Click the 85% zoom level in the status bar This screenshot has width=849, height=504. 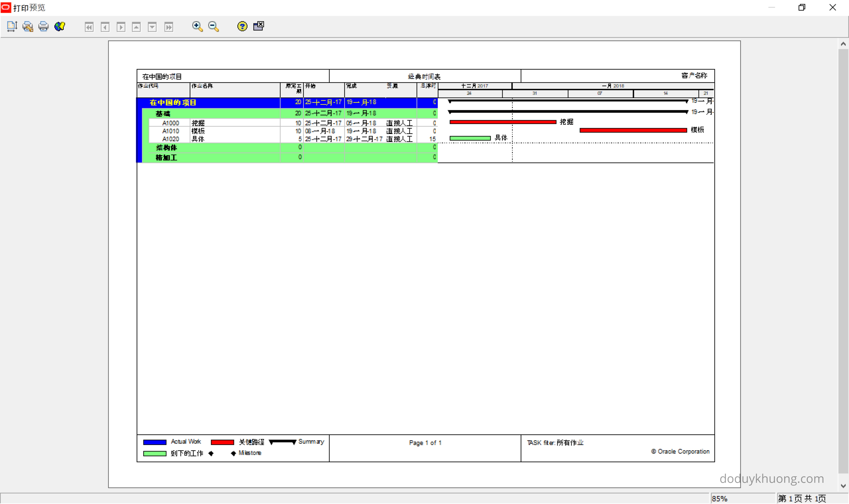point(720,499)
